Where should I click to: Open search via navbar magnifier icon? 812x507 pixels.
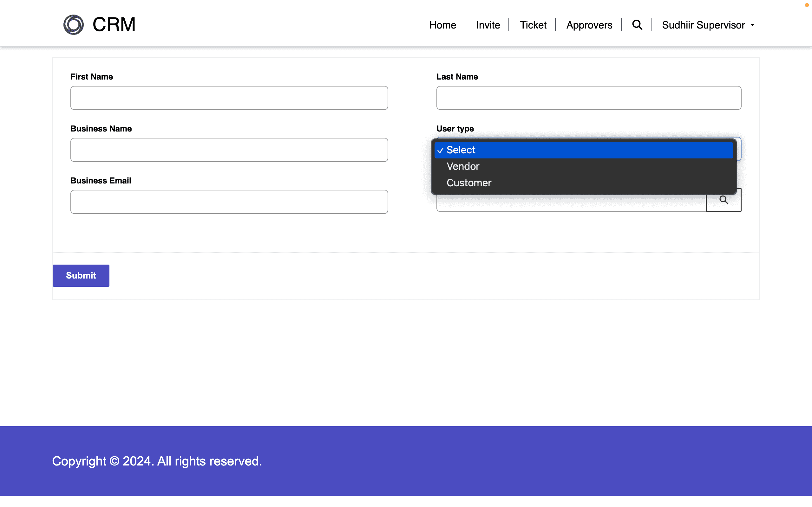point(637,25)
